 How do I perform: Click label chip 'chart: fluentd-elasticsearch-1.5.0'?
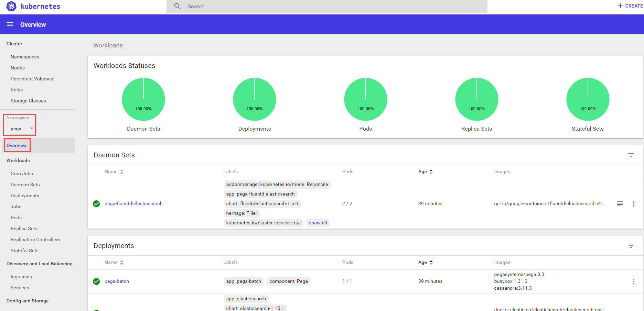262,203
